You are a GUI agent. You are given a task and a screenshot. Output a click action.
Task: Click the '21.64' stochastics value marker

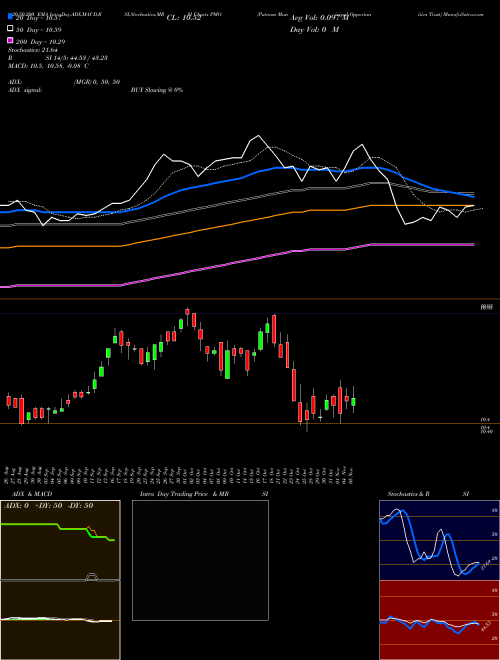pos(486,564)
